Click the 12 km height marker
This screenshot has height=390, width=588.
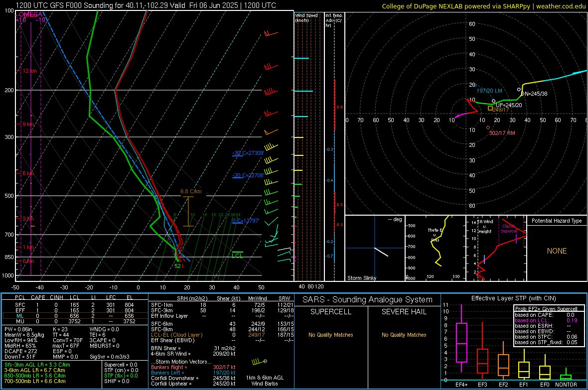tap(29, 71)
